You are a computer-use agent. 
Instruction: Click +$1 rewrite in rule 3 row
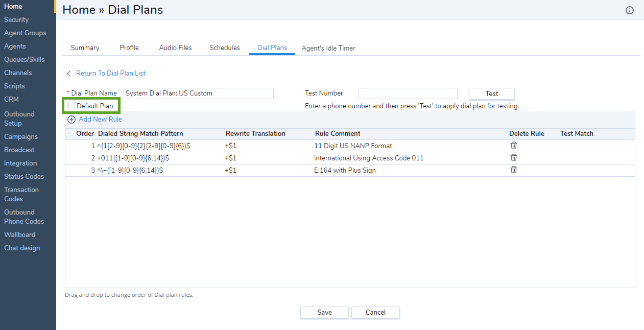[x=231, y=170]
